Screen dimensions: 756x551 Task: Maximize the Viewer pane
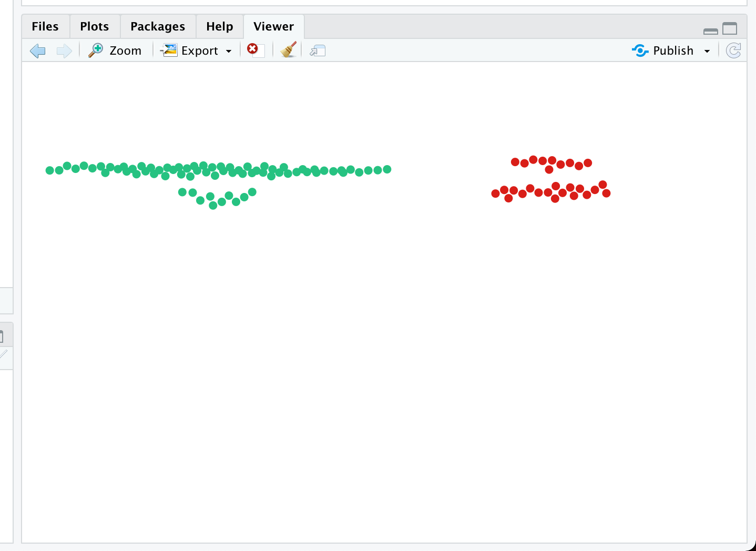coord(730,29)
